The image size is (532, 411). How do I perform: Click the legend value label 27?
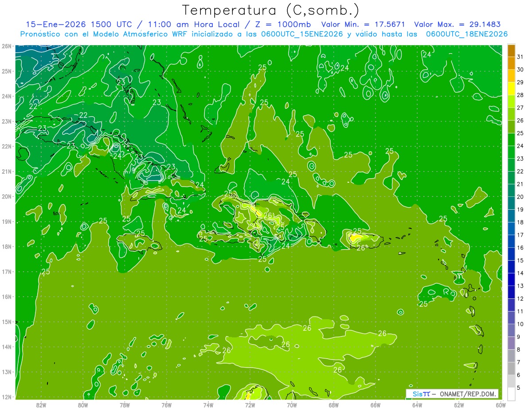coord(520,107)
